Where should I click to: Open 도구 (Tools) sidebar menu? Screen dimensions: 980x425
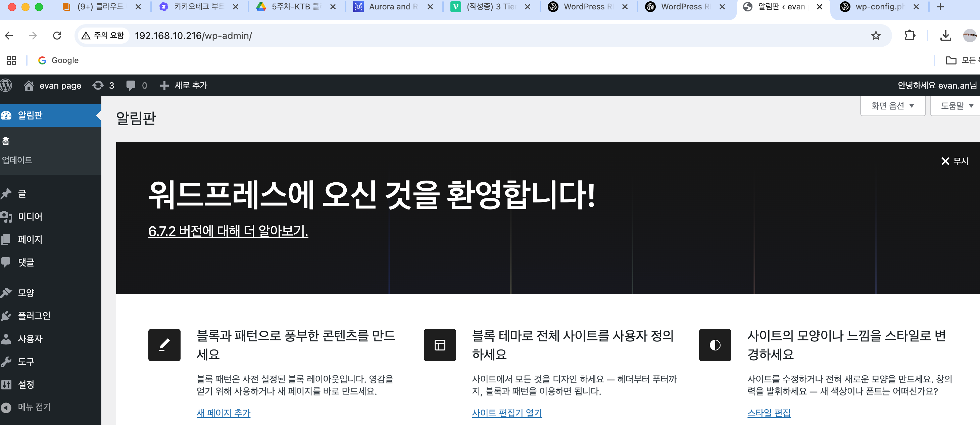26,362
